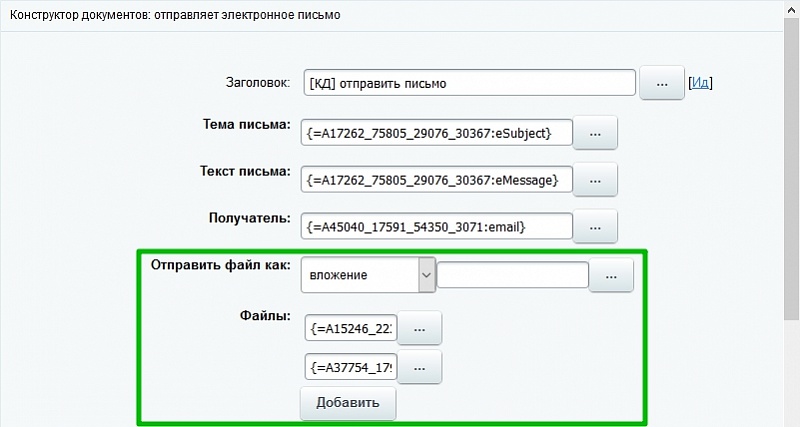The image size is (800, 427).
Task: Click the Получатель email input field
Action: 438,227
